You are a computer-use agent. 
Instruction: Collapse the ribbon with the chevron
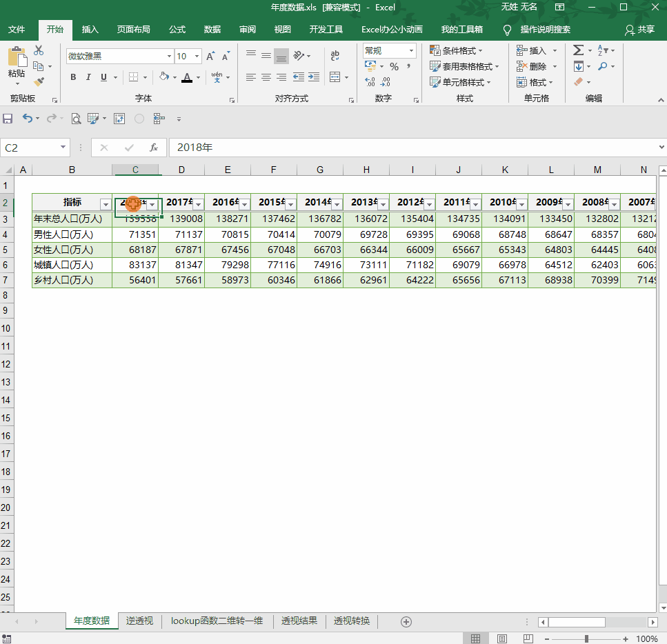coord(661,99)
